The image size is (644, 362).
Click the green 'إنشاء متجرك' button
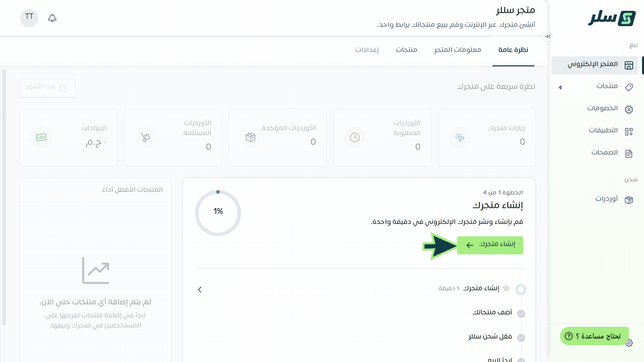tap(490, 245)
